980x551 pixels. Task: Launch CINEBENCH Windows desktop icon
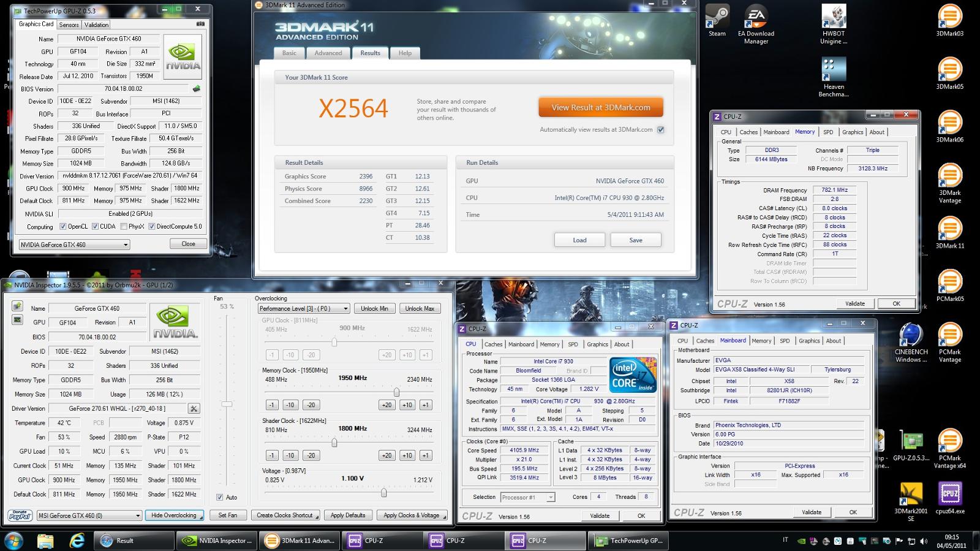click(x=911, y=343)
